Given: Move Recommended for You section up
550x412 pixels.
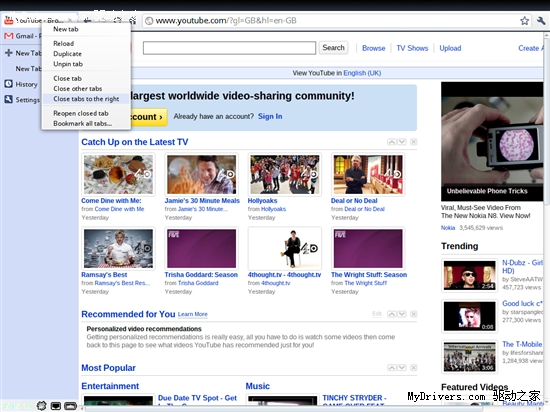Looking at the screenshot, I should [x=392, y=314].
